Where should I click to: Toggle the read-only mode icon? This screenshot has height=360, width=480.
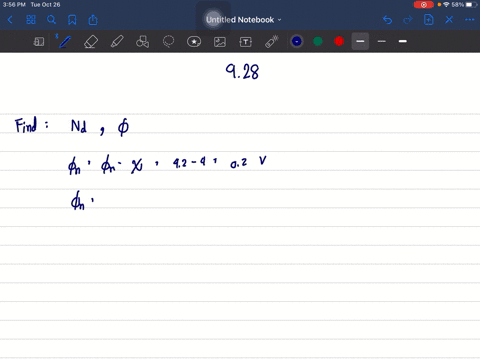pyautogui.click(x=39, y=42)
